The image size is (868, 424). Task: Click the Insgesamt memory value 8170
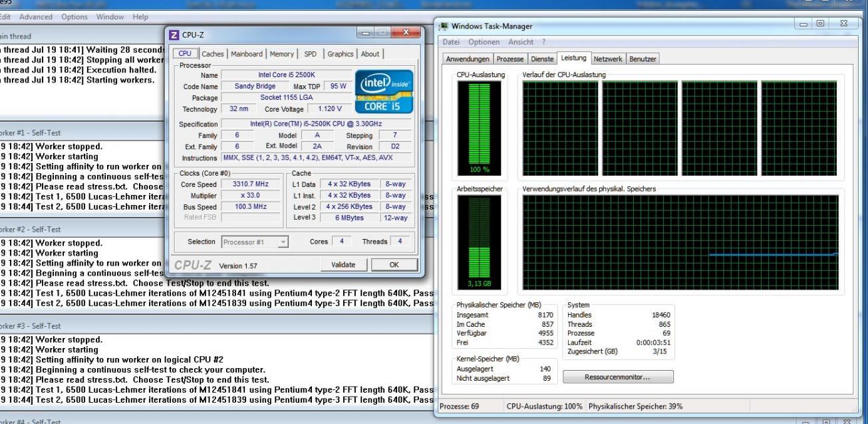click(545, 315)
